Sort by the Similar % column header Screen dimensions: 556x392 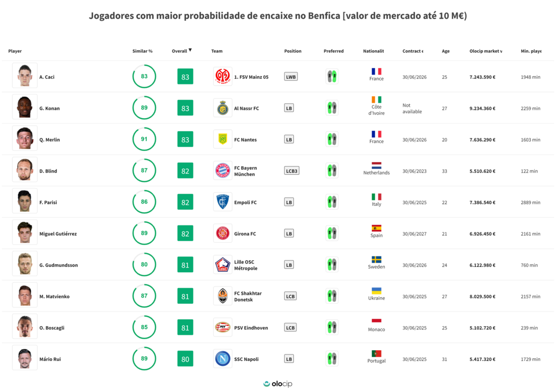[x=142, y=51]
